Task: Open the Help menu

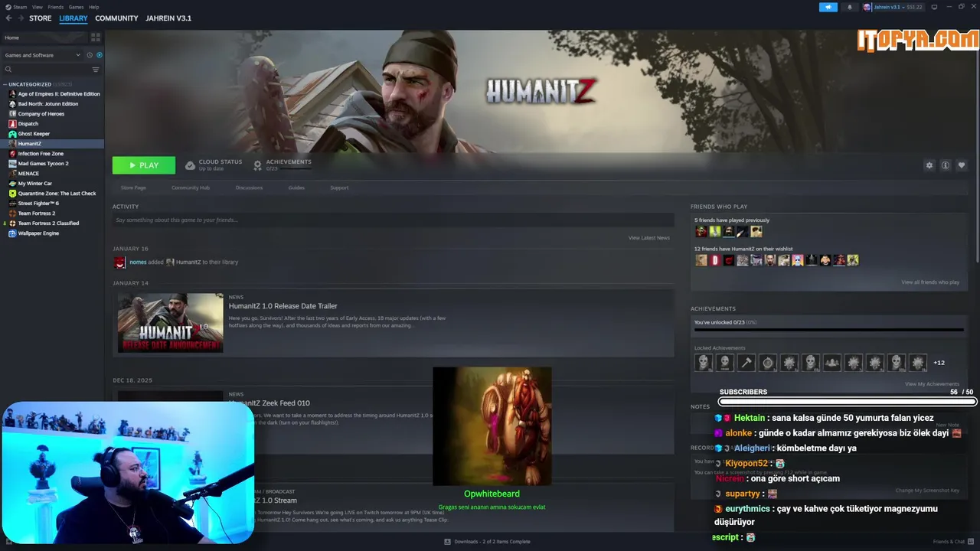Action: point(93,7)
